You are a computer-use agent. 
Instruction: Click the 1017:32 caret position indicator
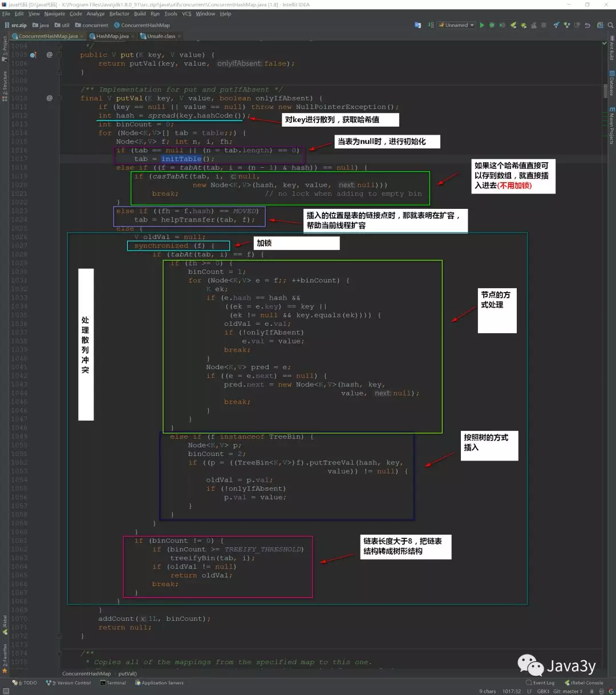point(512,692)
